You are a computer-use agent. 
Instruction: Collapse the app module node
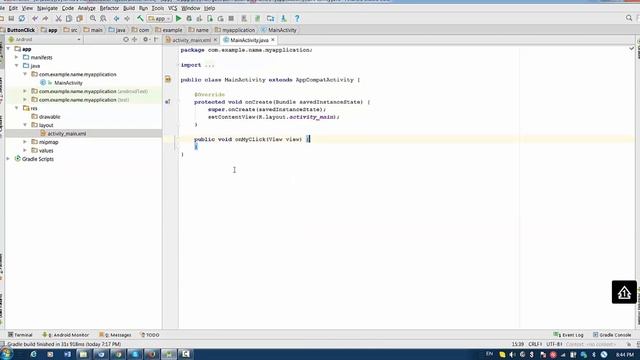tap(9, 49)
